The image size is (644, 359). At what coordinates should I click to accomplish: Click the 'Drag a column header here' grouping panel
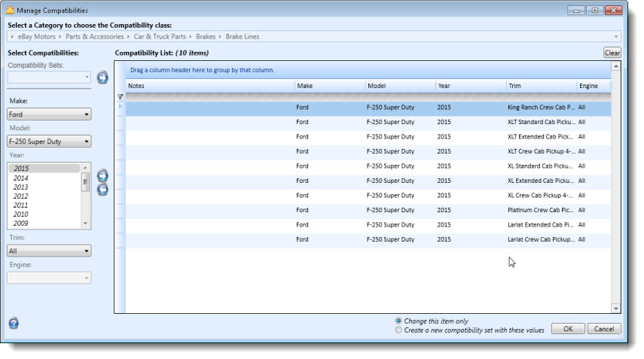[368, 70]
